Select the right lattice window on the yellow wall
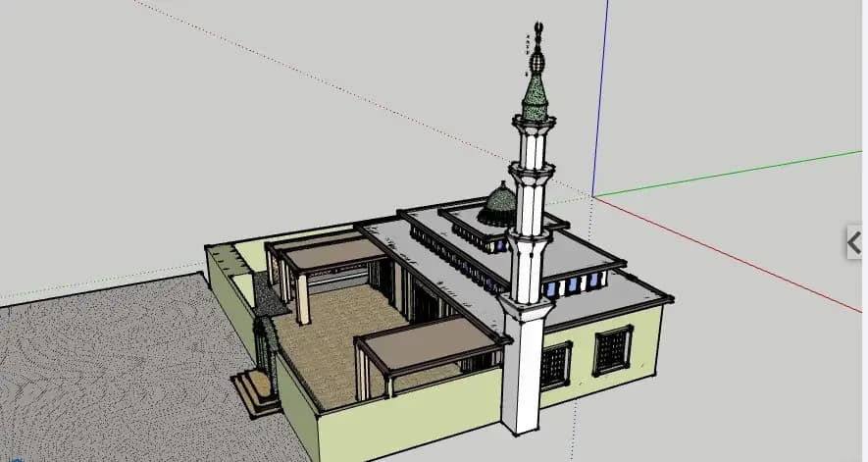Image resolution: width=868 pixels, height=462 pixels. pyautogui.click(x=612, y=350)
